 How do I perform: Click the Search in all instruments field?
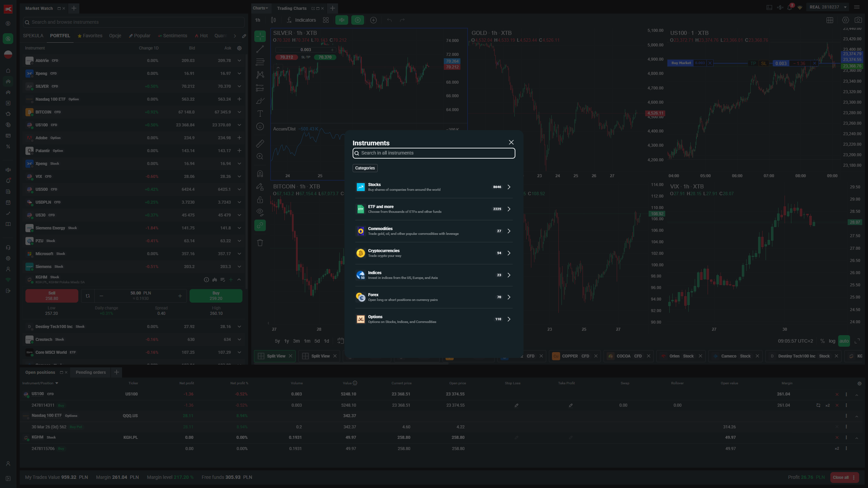coord(434,153)
